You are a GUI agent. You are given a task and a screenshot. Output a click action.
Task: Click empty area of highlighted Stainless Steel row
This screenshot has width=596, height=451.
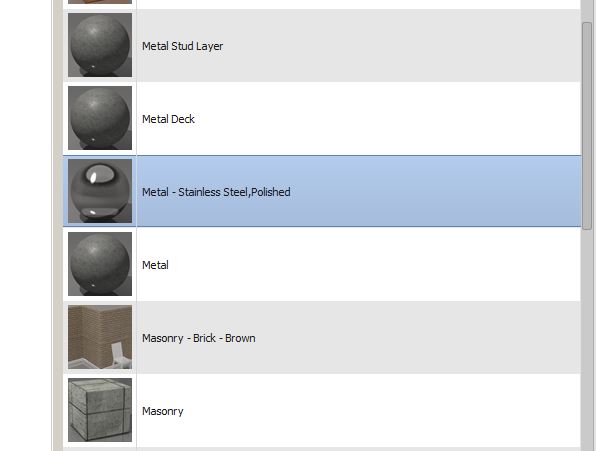[418, 192]
